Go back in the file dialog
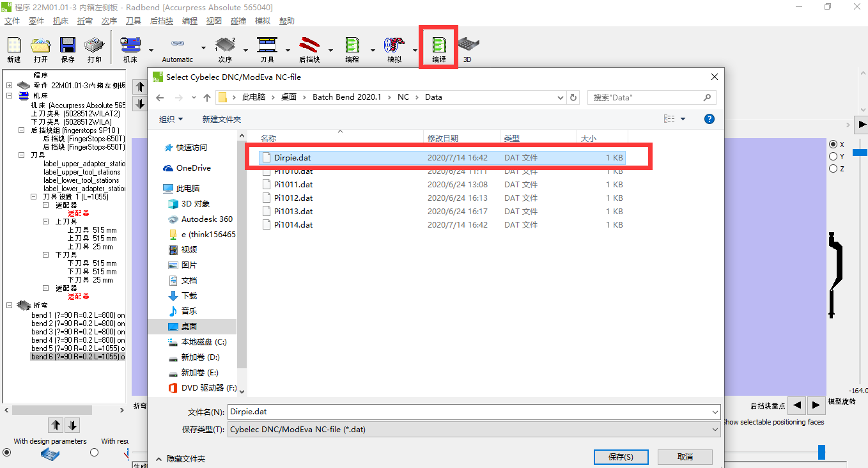This screenshot has height=468, width=868. click(x=160, y=97)
